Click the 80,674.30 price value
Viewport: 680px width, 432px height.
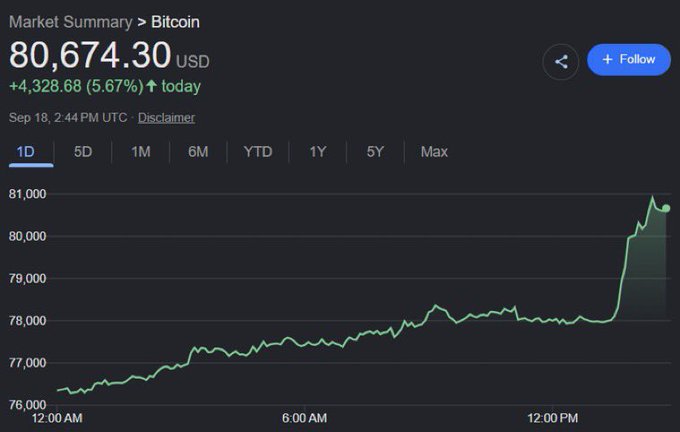[x=90, y=55]
